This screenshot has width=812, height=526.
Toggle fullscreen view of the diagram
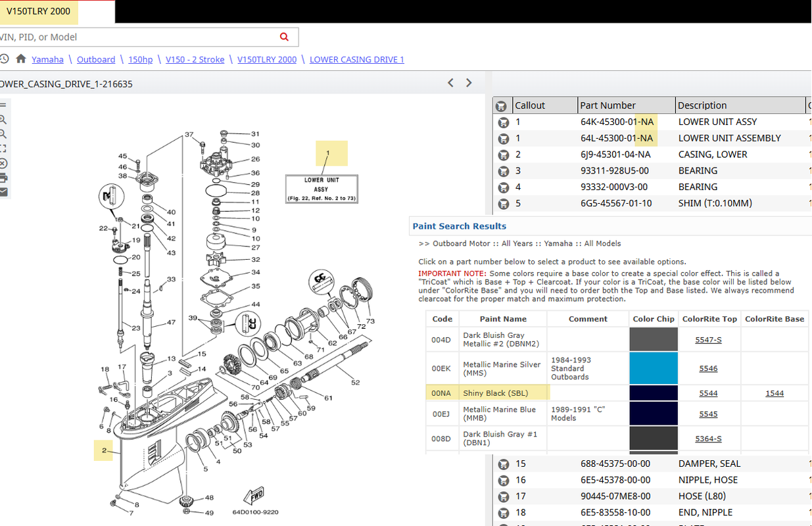3,149
